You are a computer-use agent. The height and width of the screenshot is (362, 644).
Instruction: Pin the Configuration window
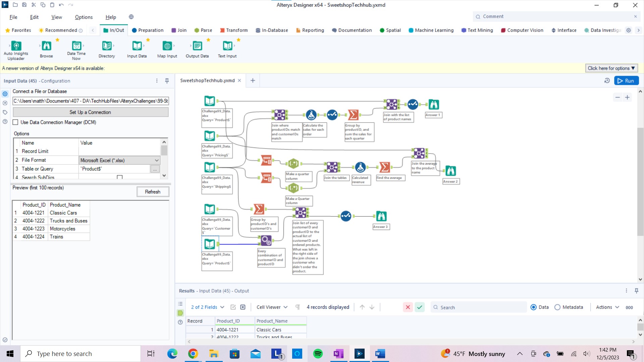click(167, 81)
